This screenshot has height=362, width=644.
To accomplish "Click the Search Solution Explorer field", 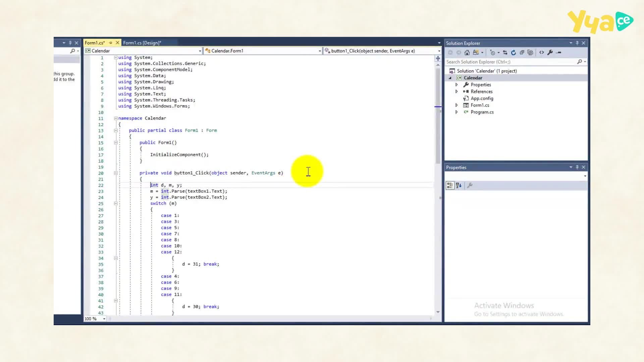I will (511, 62).
